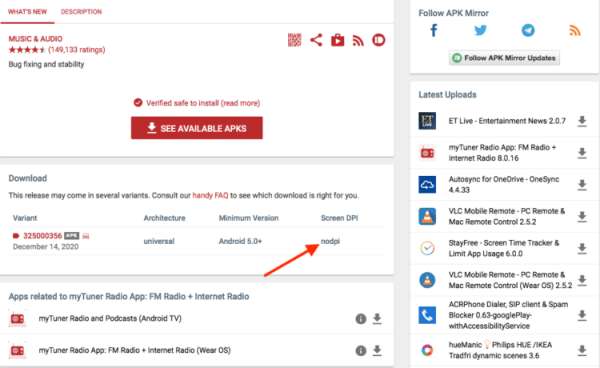Image resolution: width=600 pixels, height=368 pixels.
Task: Open variant 325000356 download link
Action: coord(42,236)
